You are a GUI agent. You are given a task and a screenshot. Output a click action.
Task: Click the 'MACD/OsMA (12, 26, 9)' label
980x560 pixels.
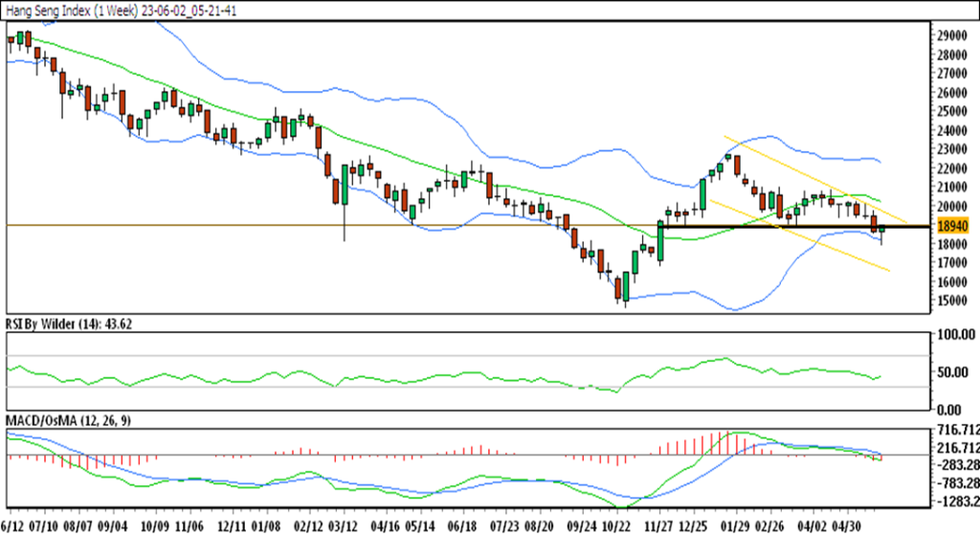(68, 420)
